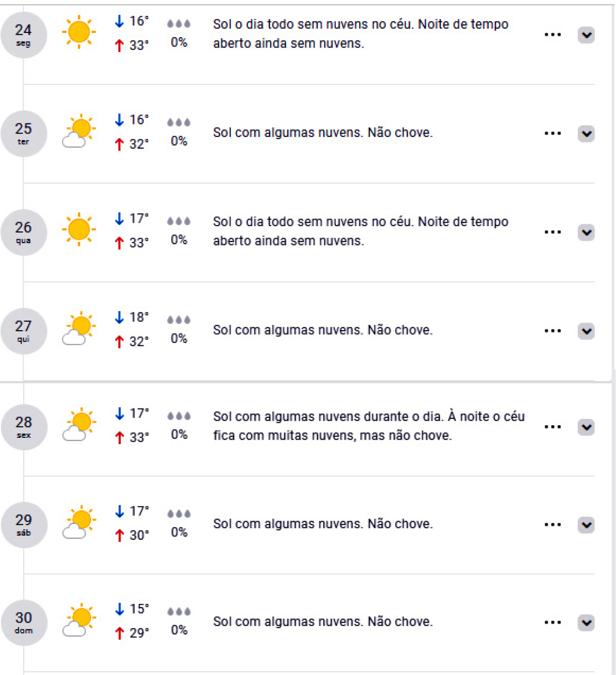Click the rain drops icon for Sunday 30

pos(179,612)
